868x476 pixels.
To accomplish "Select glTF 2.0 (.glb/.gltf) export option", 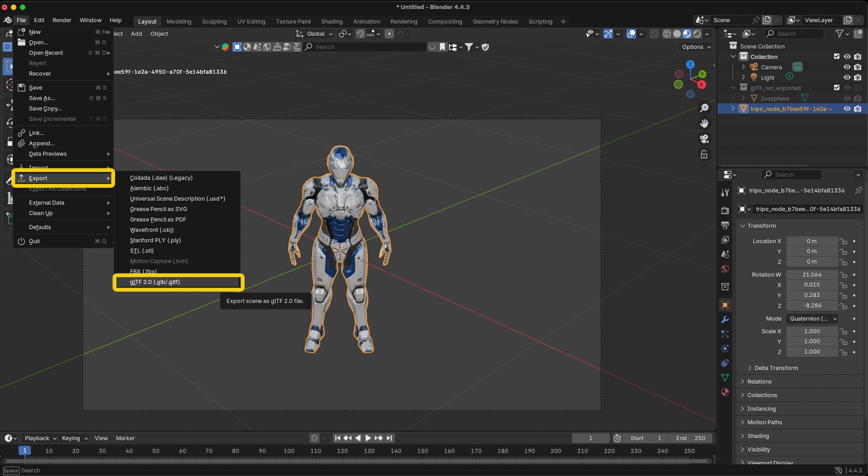I will 155,282.
